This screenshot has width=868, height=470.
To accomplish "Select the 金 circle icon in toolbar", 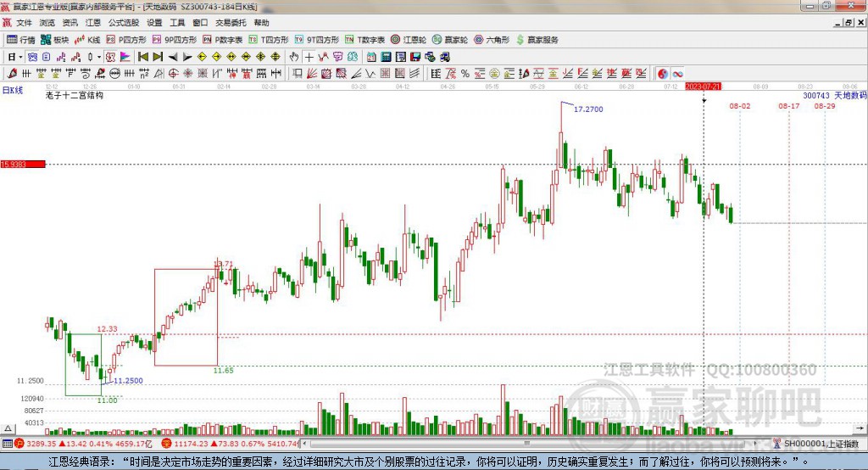I will coord(494,73).
